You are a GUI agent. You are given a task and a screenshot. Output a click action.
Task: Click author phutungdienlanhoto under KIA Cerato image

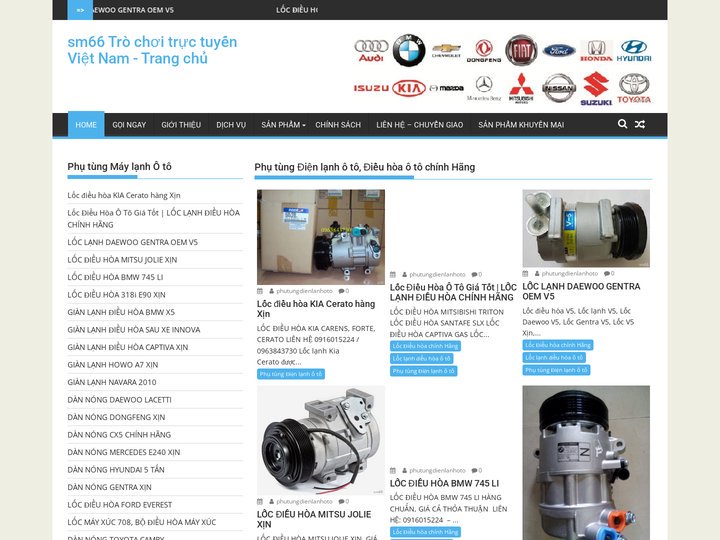(304, 291)
